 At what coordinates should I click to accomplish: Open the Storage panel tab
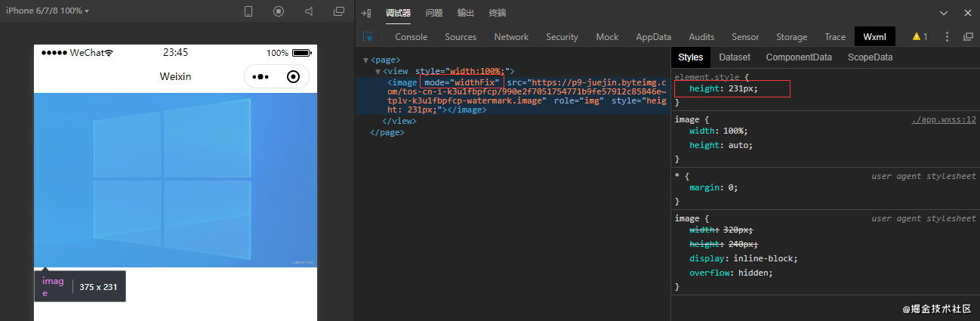(x=792, y=37)
